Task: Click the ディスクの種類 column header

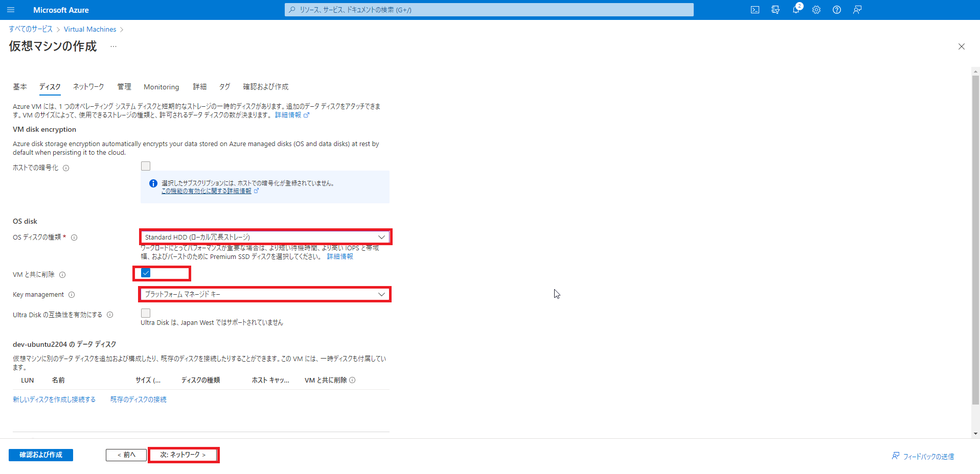Action: point(200,380)
